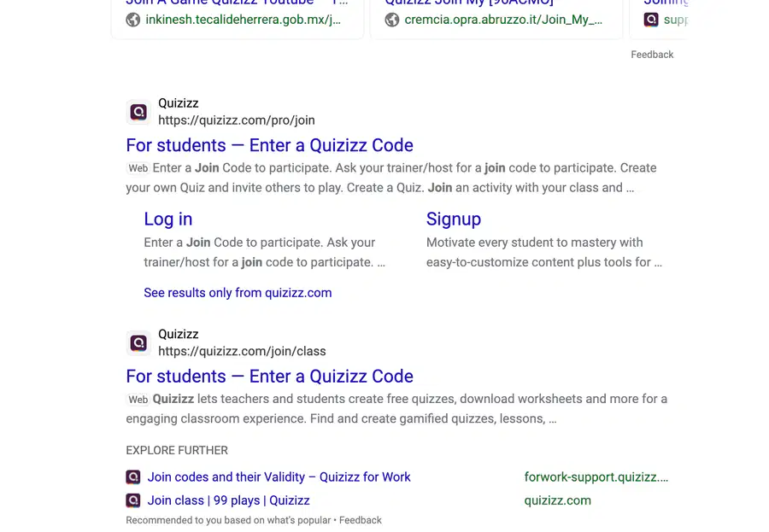This screenshot has height=532, width=769.
Task: Click the Quizizz favicon beside quizizz.com/pro/join
Action: click(138, 112)
